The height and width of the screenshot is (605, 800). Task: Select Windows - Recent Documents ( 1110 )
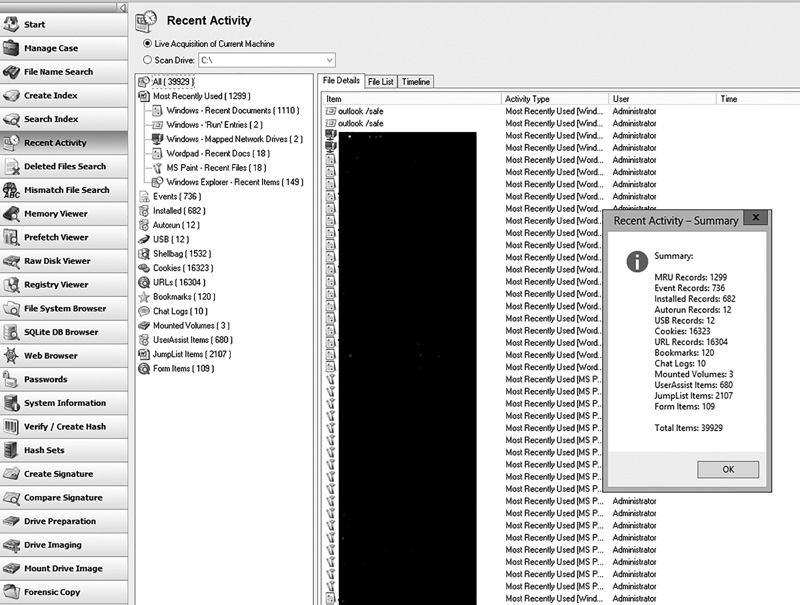tap(233, 110)
